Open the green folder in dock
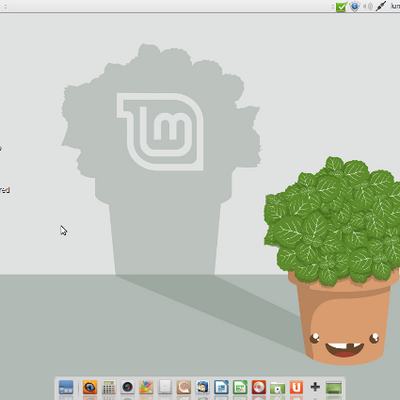 coord(277,388)
